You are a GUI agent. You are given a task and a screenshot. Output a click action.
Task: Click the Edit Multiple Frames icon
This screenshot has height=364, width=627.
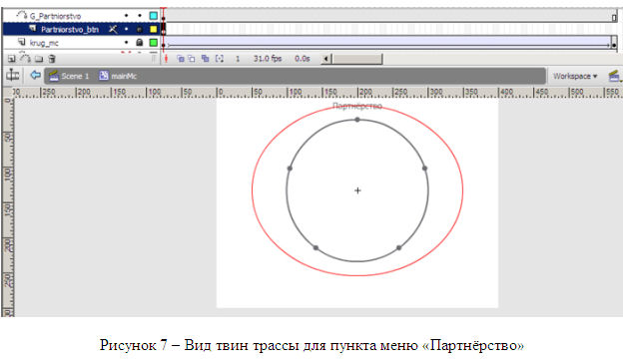[205, 59]
